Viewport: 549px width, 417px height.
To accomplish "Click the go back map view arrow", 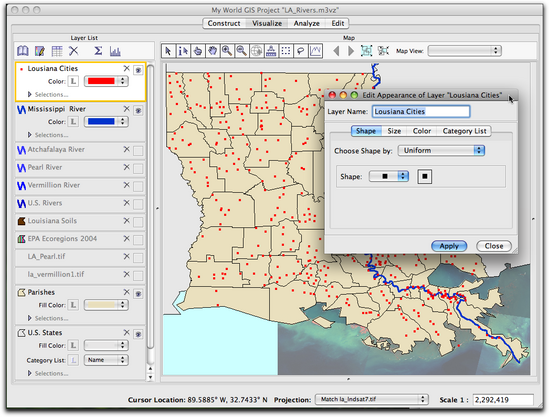I will point(336,51).
